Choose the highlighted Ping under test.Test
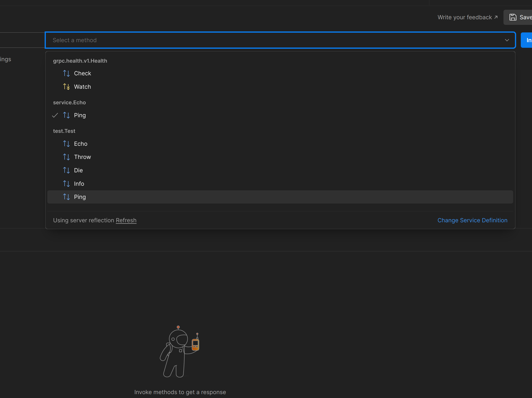This screenshot has width=532, height=398. click(x=80, y=197)
